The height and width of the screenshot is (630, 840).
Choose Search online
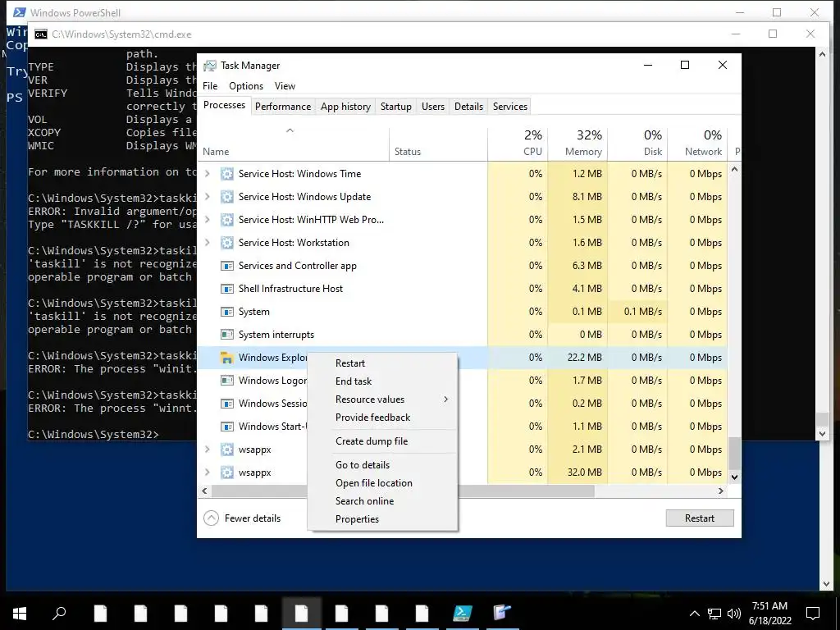click(x=382, y=501)
